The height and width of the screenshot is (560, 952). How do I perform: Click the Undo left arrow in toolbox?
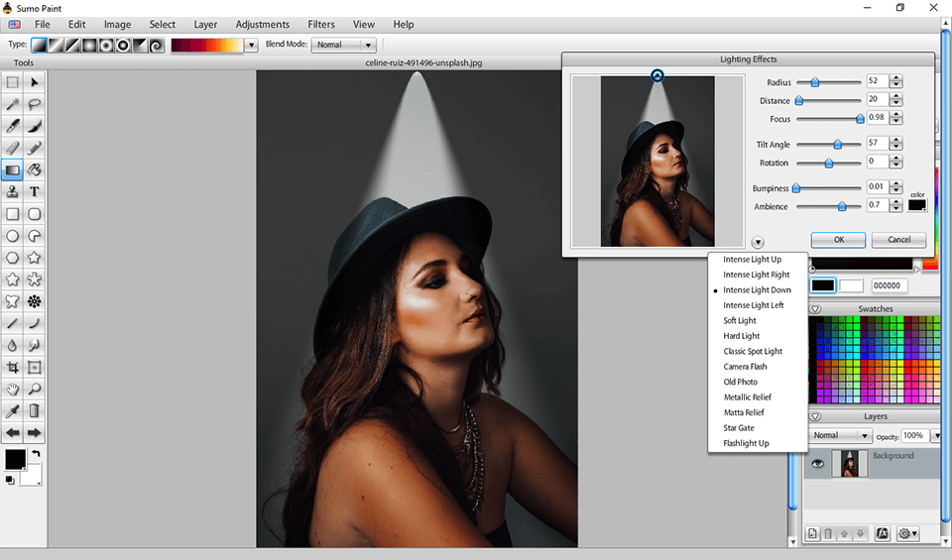[12, 432]
